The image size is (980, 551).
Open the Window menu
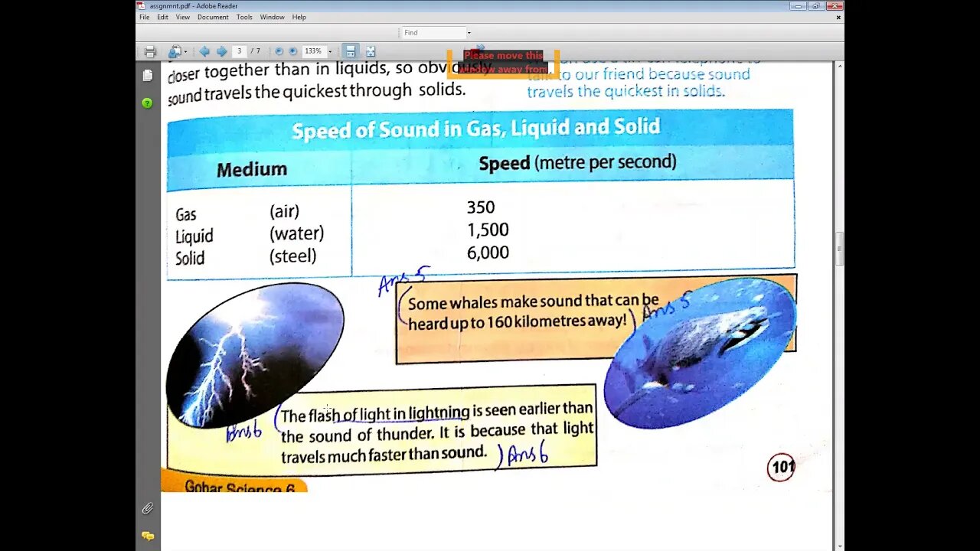tap(272, 17)
